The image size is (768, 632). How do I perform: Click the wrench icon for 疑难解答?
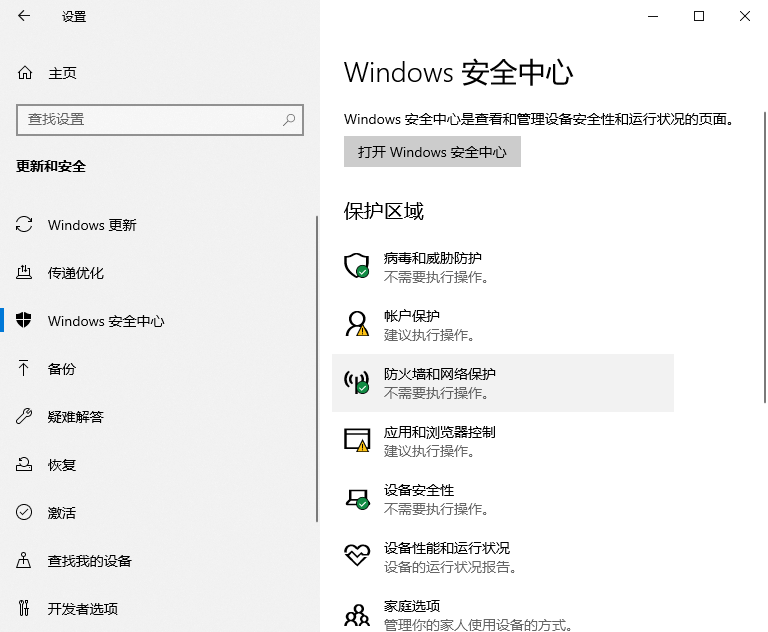24,416
